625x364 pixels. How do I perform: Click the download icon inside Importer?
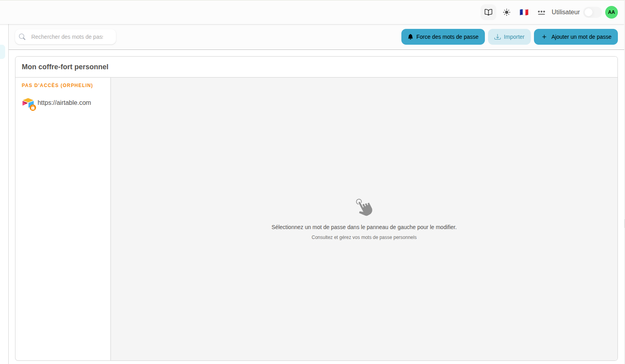(498, 37)
